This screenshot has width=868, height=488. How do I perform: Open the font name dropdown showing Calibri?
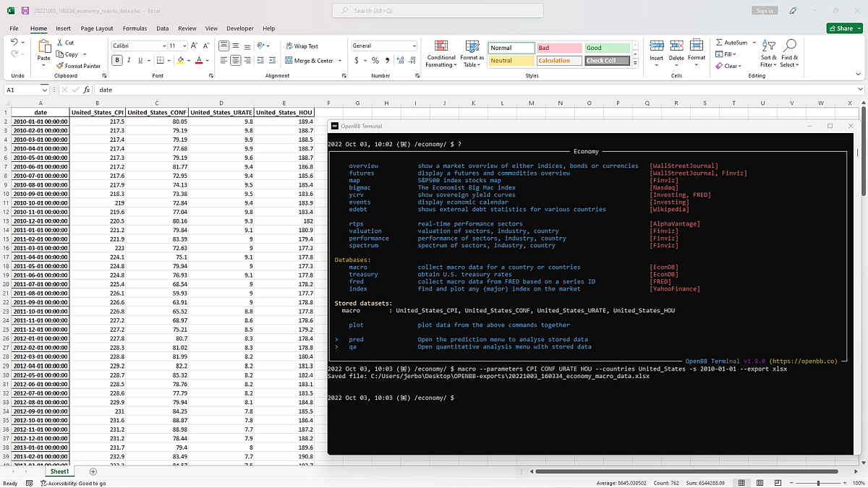(163, 46)
